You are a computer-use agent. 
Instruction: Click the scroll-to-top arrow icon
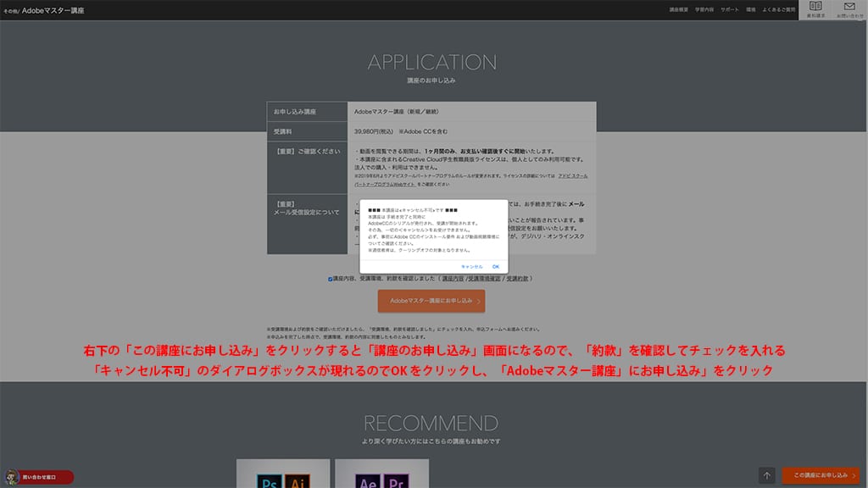[766, 475]
